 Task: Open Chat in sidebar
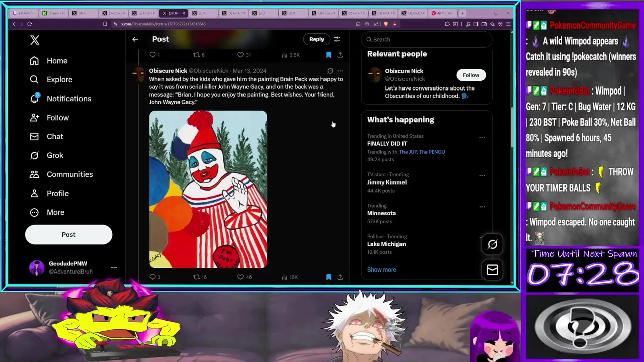pos(47,136)
